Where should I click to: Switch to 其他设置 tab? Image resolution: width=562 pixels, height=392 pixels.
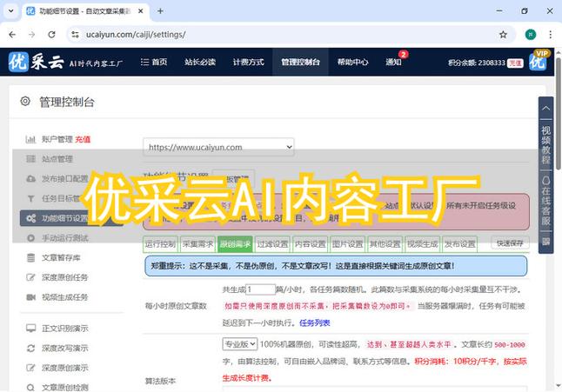pyautogui.click(x=385, y=244)
